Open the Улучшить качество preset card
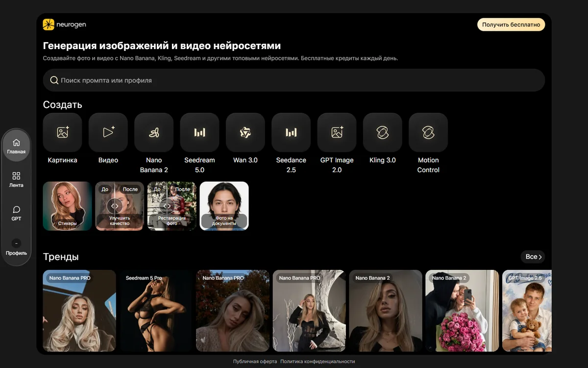588x368 pixels. point(120,206)
